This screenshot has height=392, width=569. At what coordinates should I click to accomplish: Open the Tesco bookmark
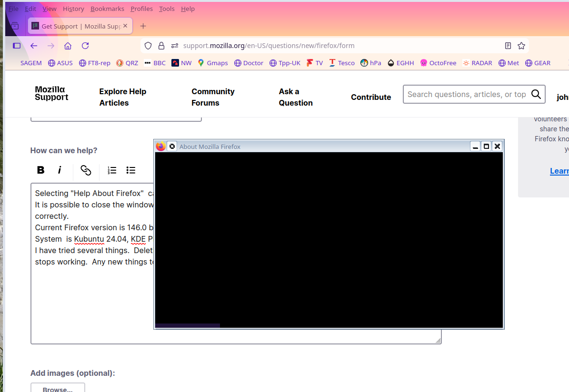(342, 63)
